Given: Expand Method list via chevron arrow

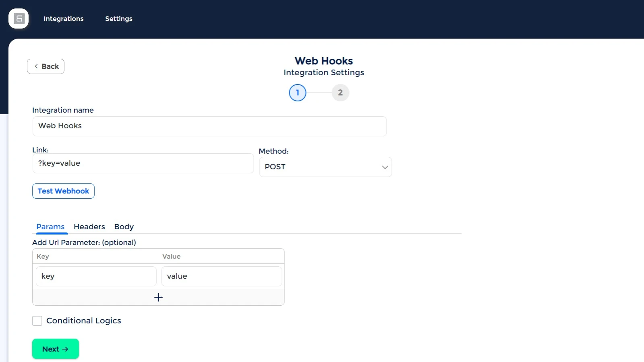Looking at the screenshot, I should pyautogui.click(x=385, y=167).
